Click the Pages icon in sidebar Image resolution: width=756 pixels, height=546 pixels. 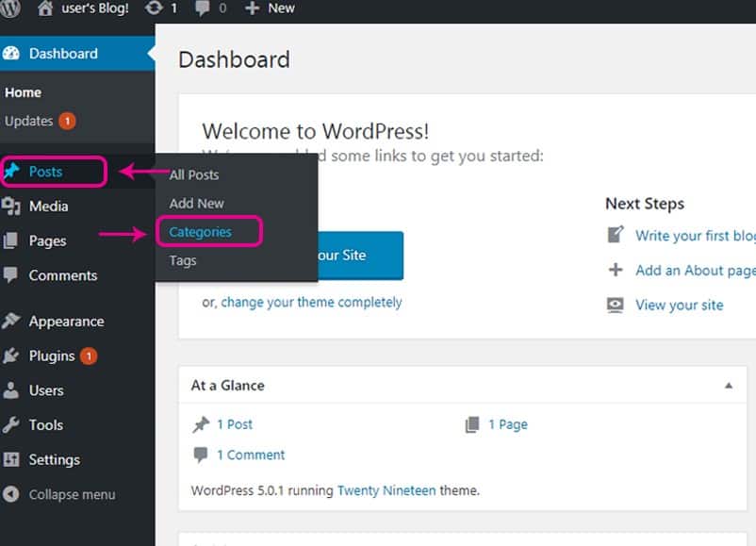coord(10,240)
